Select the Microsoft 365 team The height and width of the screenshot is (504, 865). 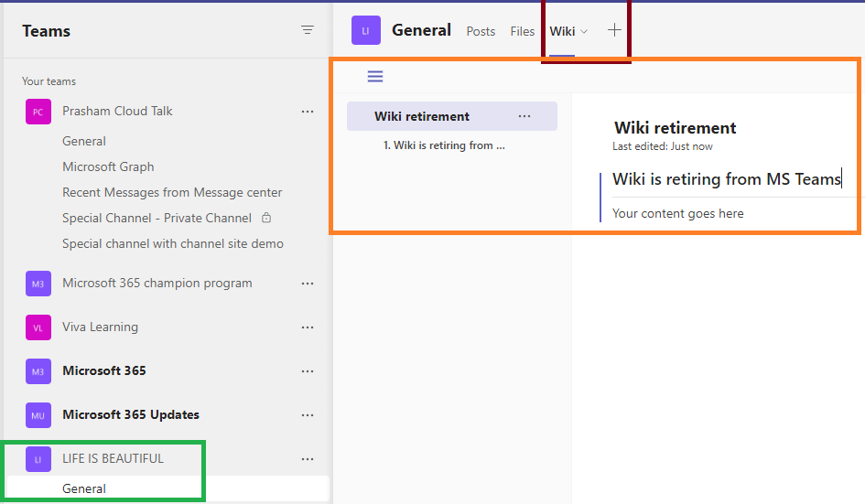[x=103, y=370]
